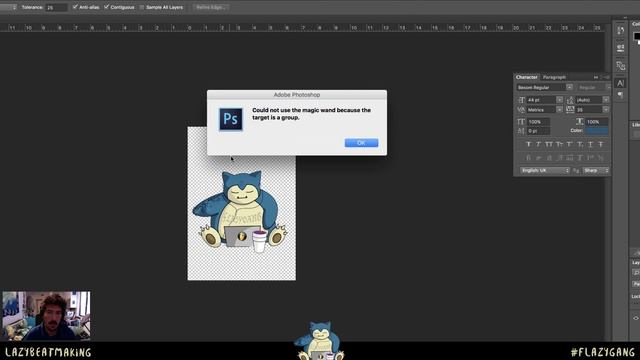Toggle Superscript text style
Viewport: 640px width, 360px height.
(570, 144)
